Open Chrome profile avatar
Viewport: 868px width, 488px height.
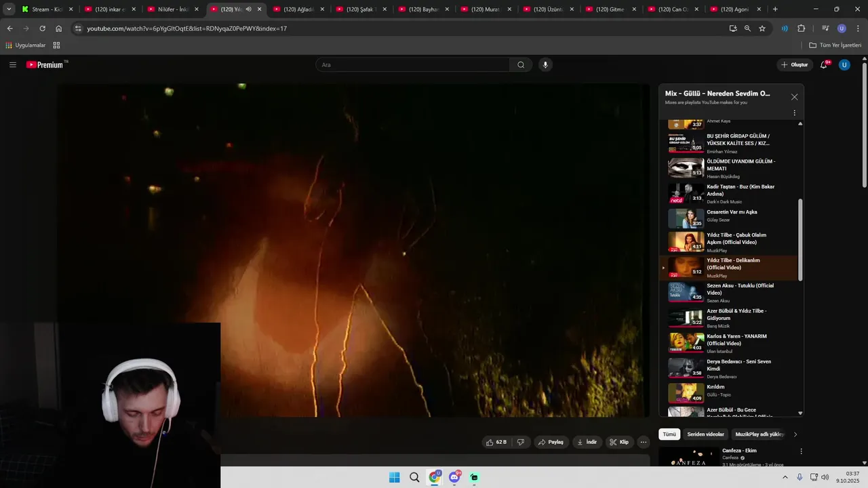pos(842,28)
